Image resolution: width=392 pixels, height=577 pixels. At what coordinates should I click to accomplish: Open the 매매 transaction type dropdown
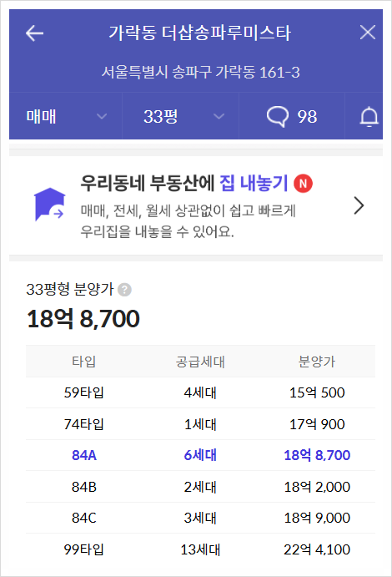[66, 116]
